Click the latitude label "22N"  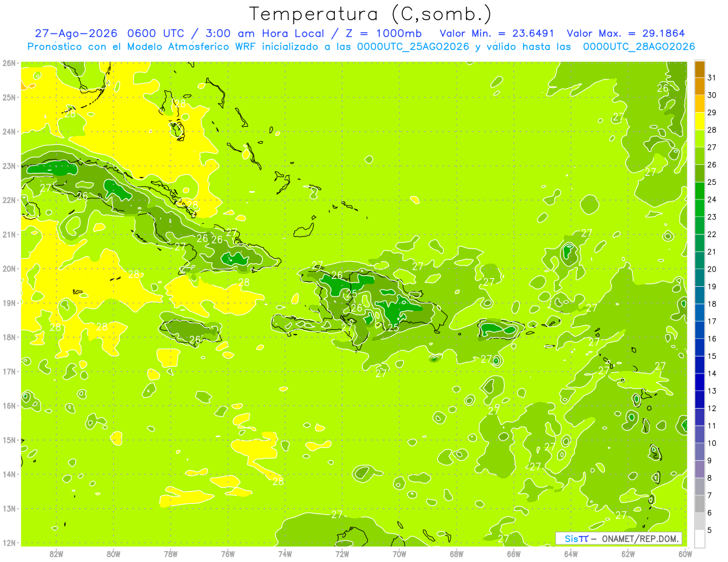tap(9, 200)
